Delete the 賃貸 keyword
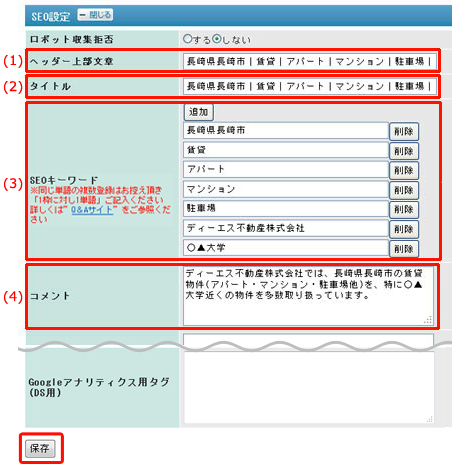The width and height of the screenshot is (452, 470). point(404,151)
